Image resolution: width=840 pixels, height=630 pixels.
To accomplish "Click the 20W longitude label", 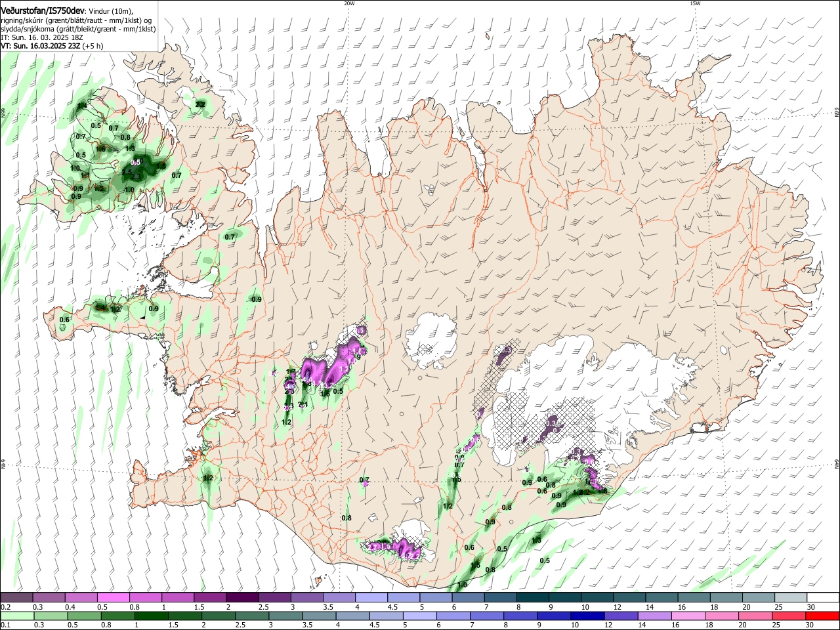I will pyautogui.click(x=349, y=3).
